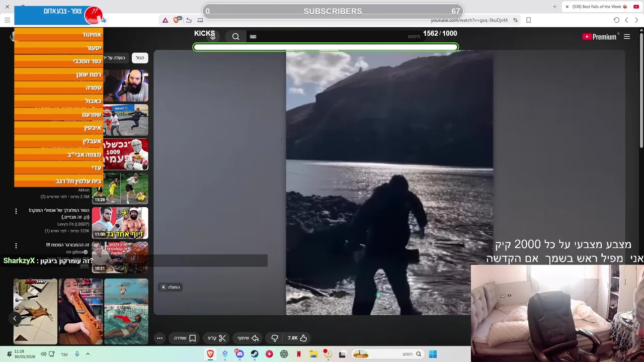Open options for the niv gilboa video
Image resolution: width=644 pixels, height=362 pixels.
[x=16, y=245]
